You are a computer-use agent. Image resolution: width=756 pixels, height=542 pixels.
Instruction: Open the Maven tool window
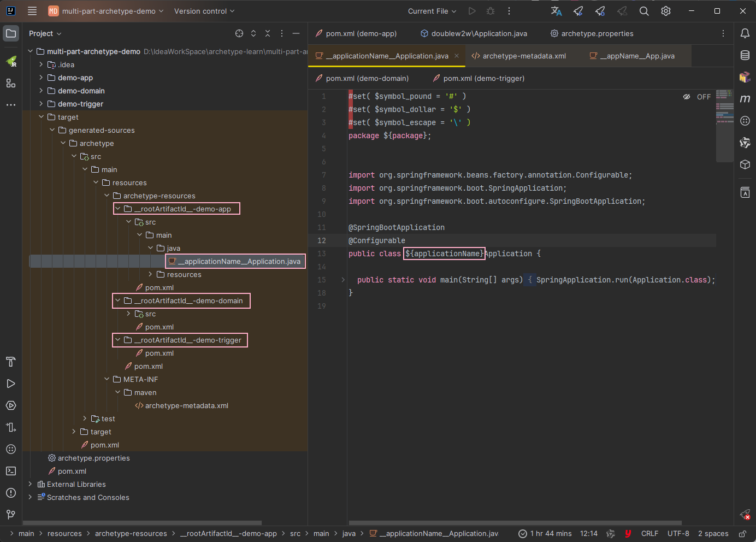[x=745, y=99]
